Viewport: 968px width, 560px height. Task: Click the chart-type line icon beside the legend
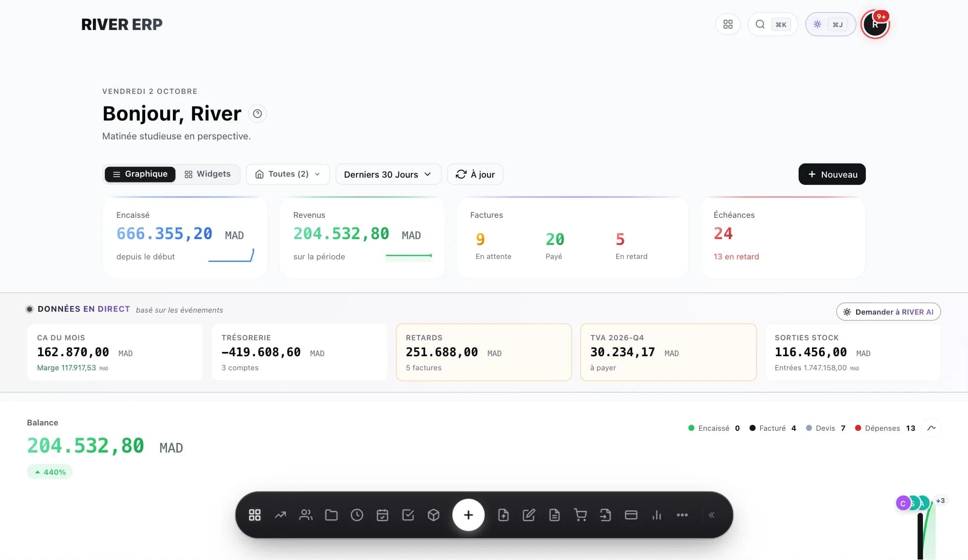click(931, 428)
